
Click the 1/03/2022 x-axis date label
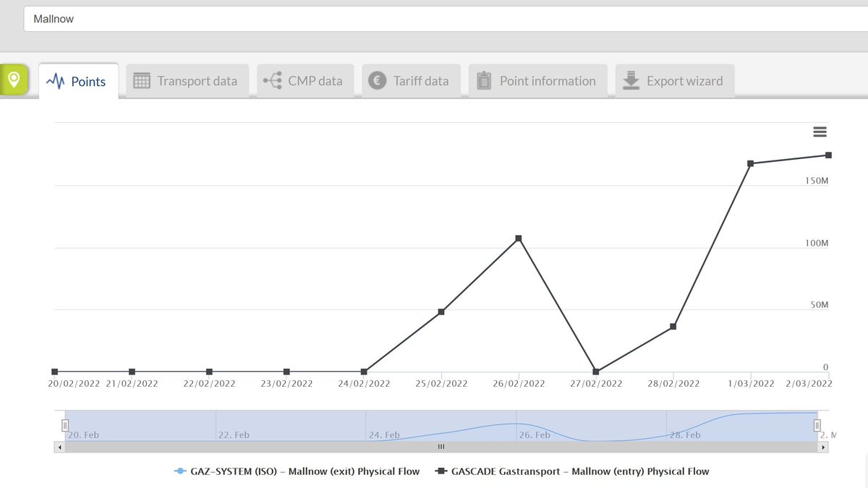(x=751, y=384)
